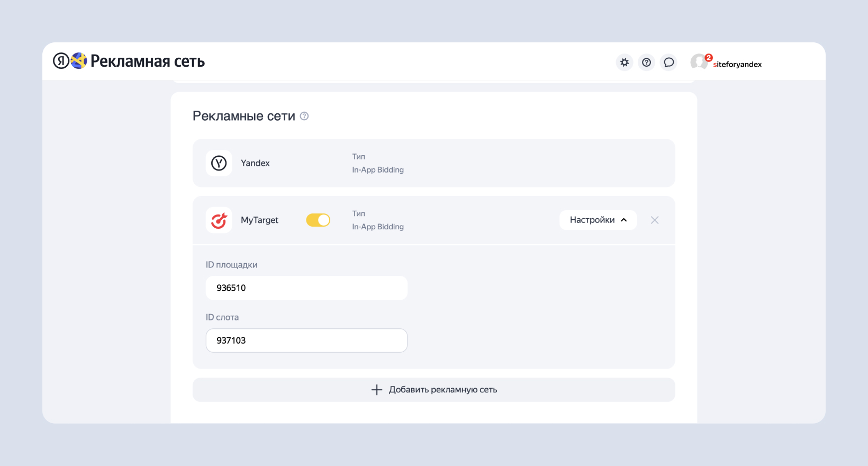This screenshot has height=466, width=868.
Task: Click the MyTarget network name label
Action: [259, 220]
